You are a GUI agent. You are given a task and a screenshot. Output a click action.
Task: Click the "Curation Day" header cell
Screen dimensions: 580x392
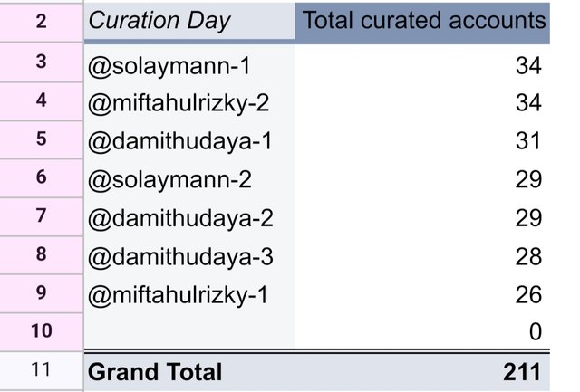[188, 21]
